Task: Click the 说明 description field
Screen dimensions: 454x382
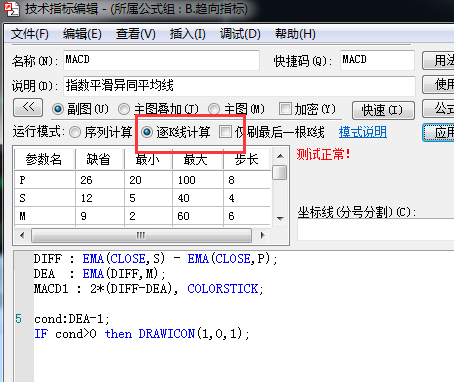Action: (239, 86)
